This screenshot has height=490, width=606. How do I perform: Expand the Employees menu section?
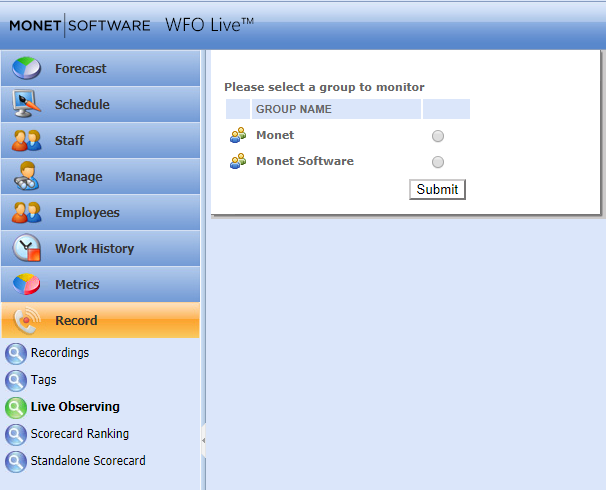pyautogui.click(x=87, y=213)
